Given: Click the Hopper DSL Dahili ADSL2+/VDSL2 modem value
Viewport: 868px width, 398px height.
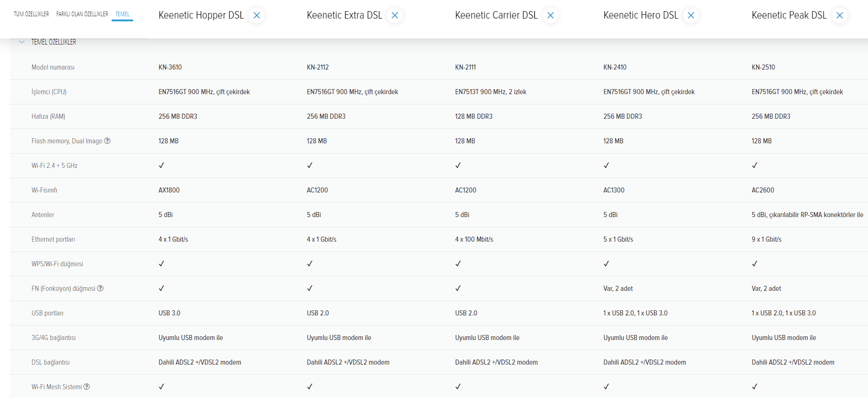Looking at the screenshot, I should tap(200, 362).
